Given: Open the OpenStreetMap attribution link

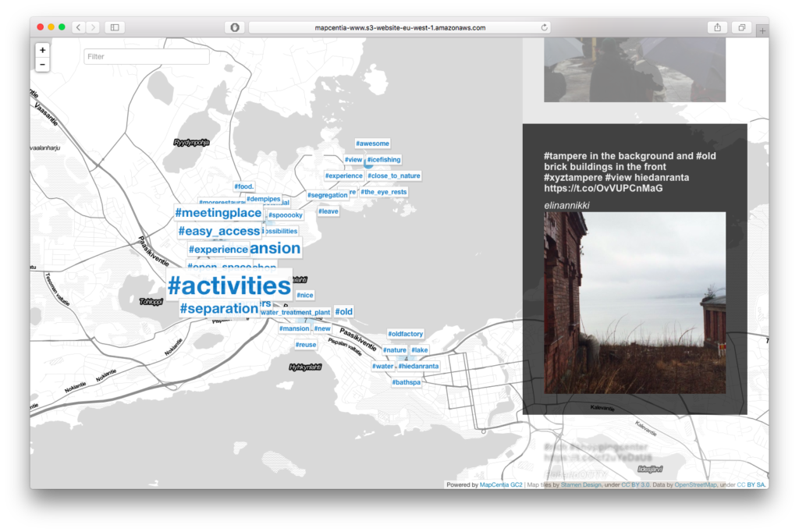Looking at the screenshot, I should tap(695, 484).
